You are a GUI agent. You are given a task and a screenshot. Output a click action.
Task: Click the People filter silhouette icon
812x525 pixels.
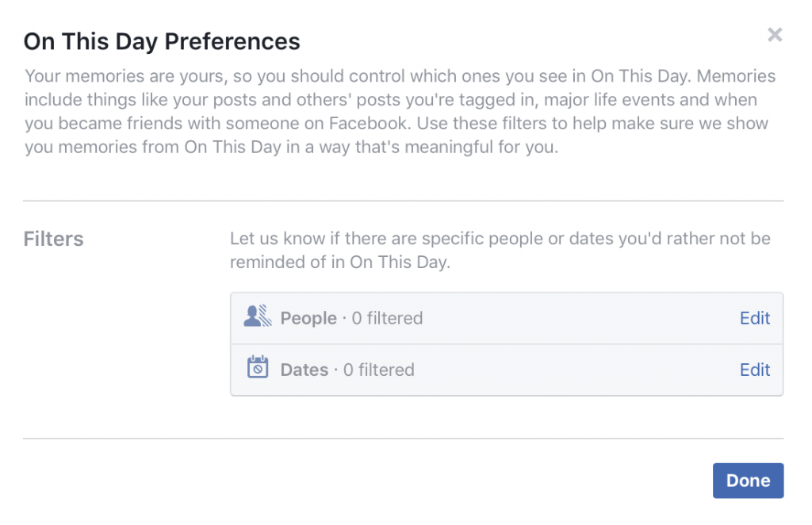(x=258, y=316)
